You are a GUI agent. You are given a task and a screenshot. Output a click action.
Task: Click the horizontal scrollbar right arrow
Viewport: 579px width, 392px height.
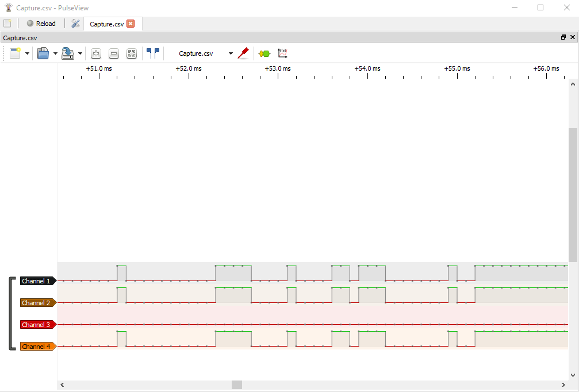tap(563, 385)
